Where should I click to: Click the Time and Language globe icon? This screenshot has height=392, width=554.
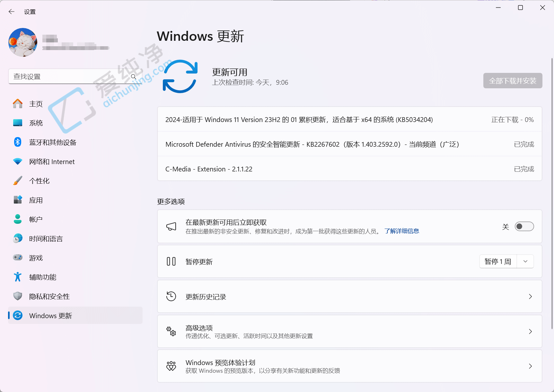(18, 238)
